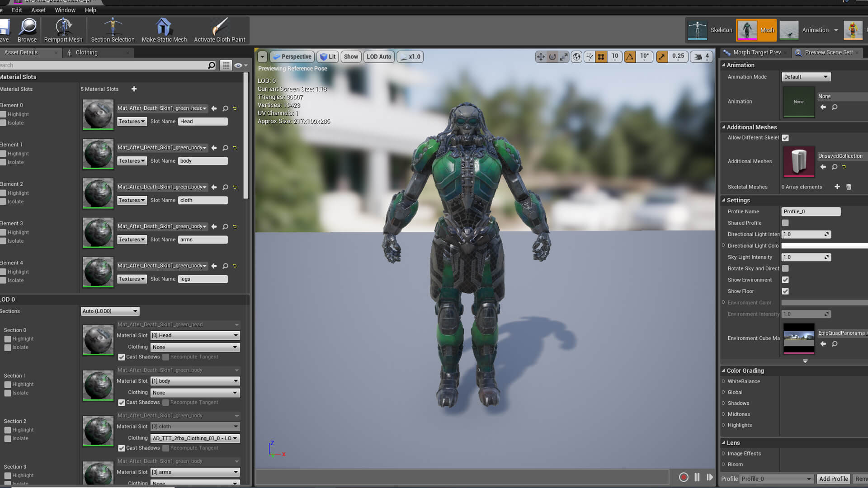Open the Auto (LOD0) dropdown
This screenshot has width=868, height=488.
[110, 311]
